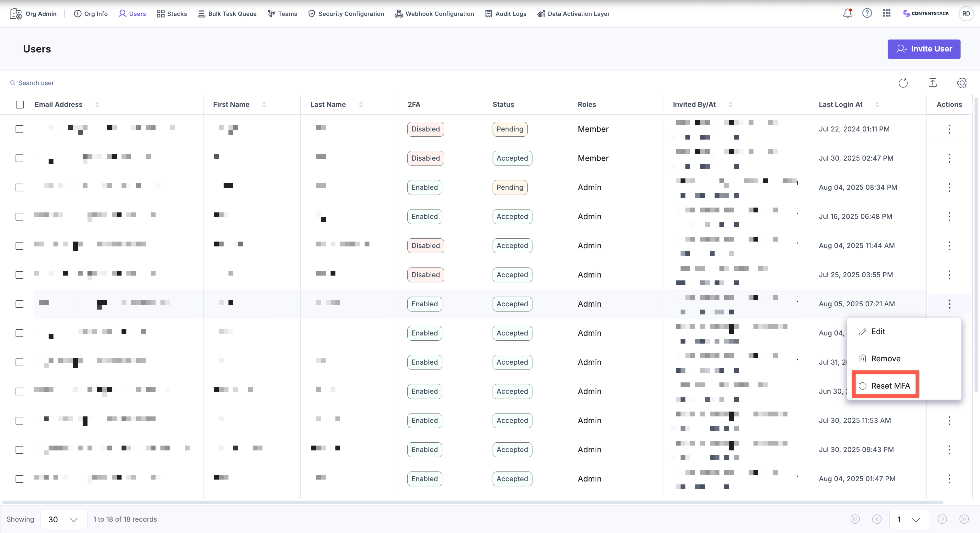Toggle the select-all users checkbox
Screen dimensions: 980x533
19,105
